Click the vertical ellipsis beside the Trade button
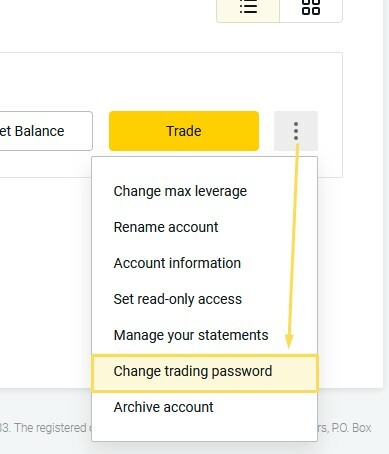The width and height of the screenshot is (389, 454). click(296, 131)
